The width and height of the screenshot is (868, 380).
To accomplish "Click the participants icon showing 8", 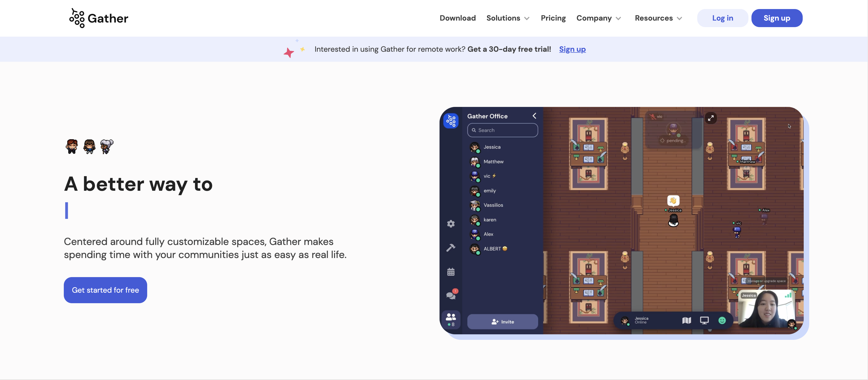I will pos(451,319).
